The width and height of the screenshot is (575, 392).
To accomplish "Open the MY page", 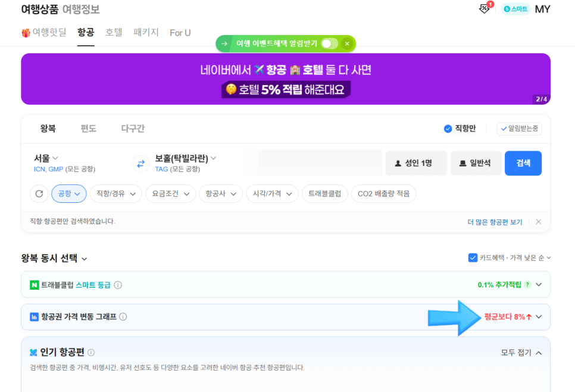I will 542,9.
